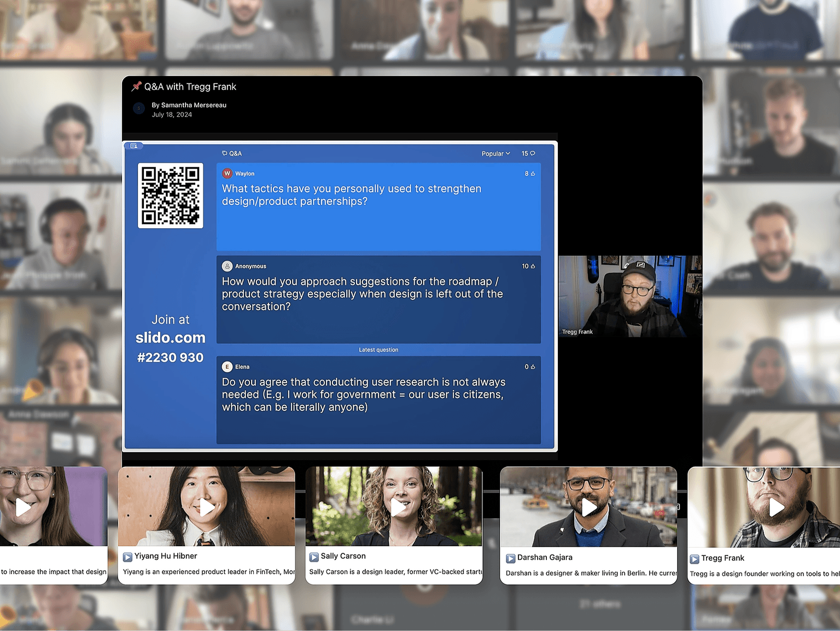840x631 pixels.
Task: Click the 'Join at' text in the Slido panel
Action: (x=171, y=320)
